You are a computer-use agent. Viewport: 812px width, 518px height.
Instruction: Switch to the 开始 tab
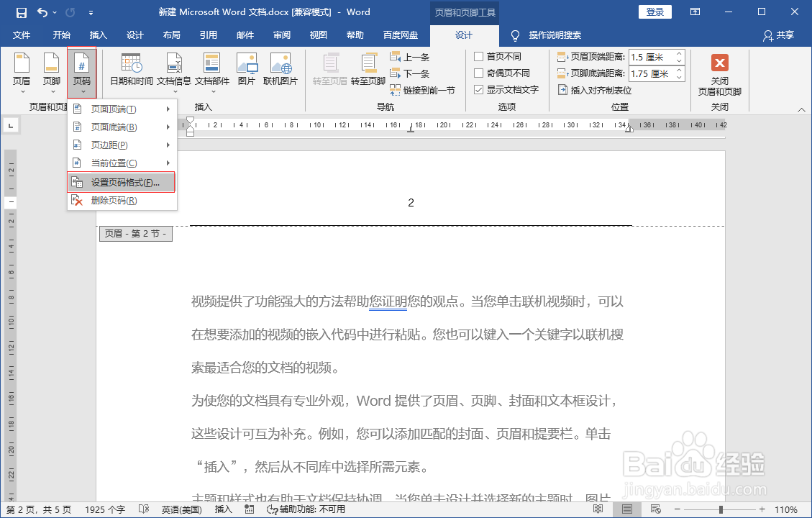coord(62,35)
